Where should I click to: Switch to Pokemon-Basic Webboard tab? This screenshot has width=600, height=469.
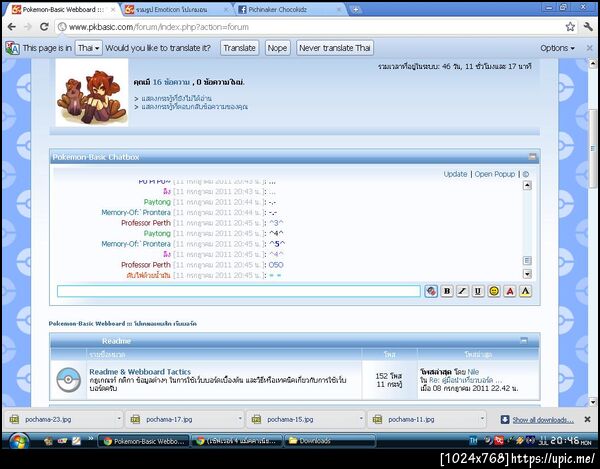coord(63,10)
